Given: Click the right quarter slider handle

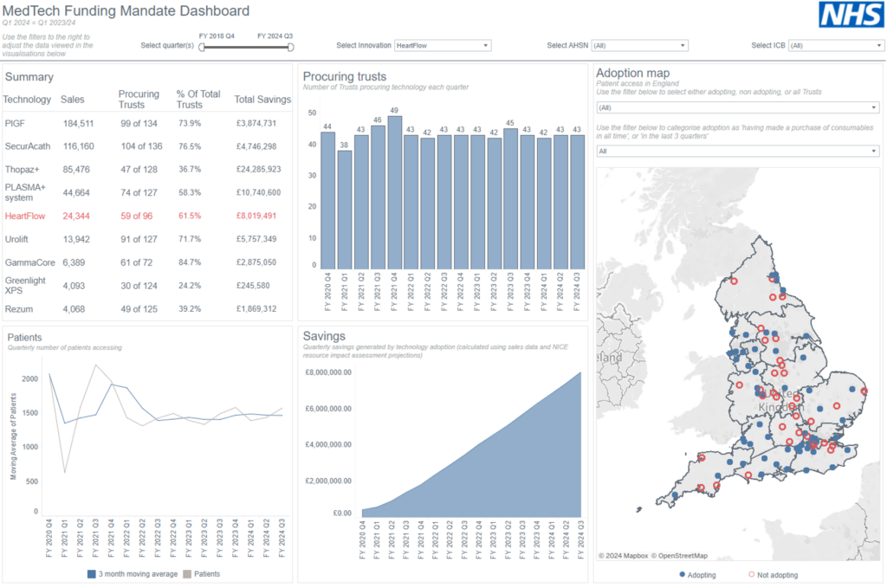Looking at the screenshot, I should 291,47.
